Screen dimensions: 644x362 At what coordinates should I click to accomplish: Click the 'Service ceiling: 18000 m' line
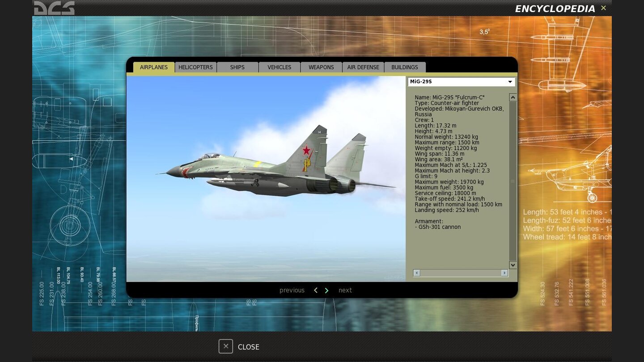tap(445, 194)
